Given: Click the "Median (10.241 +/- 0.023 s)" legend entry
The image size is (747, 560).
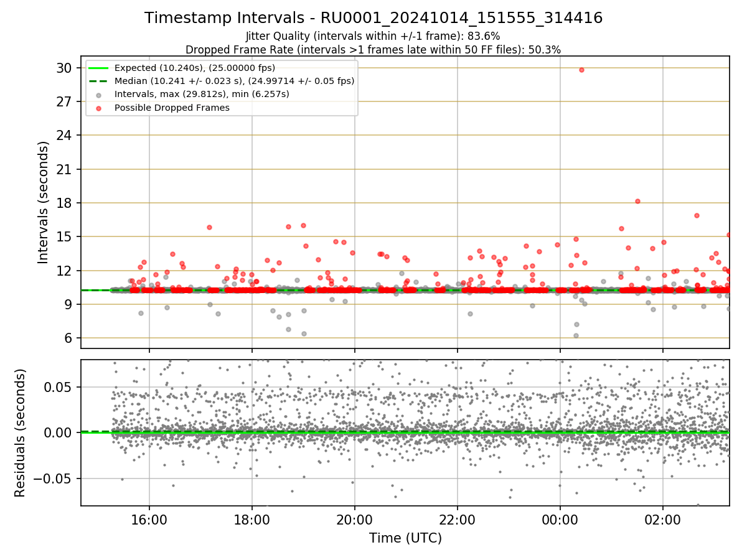Looking at the screenshot, I should click(235, 81).
